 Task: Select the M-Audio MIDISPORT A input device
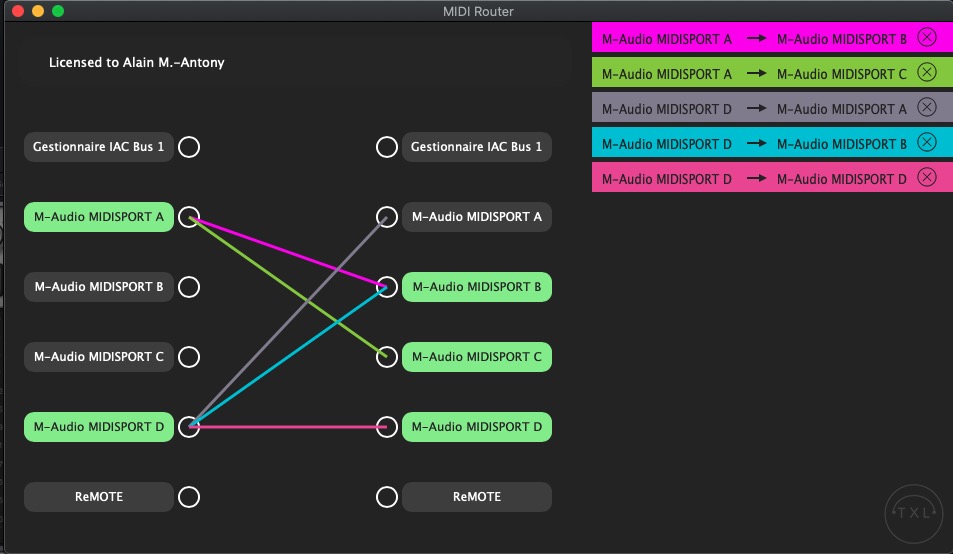[98, 217]
